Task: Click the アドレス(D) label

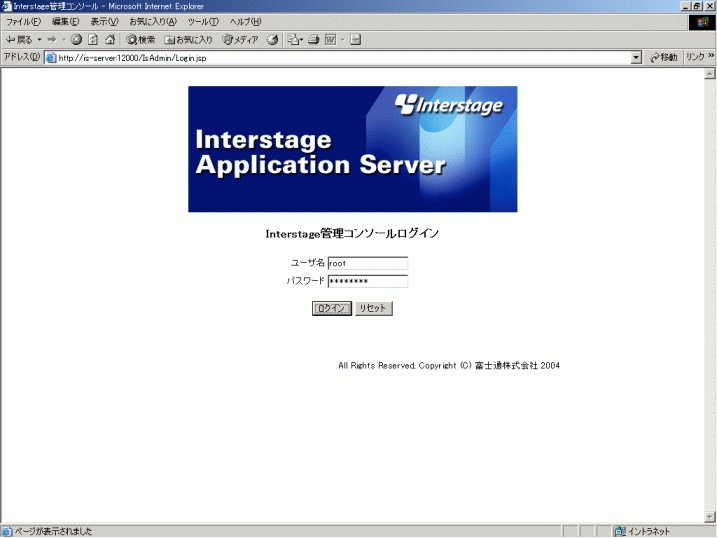Action: pyautogui.click(x=22, y=57)
